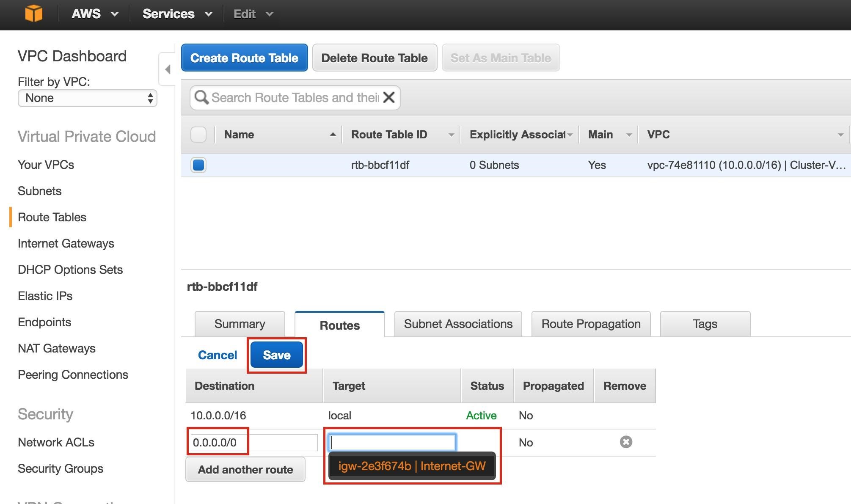Screen dimensions: 851x504
Task: Toggle the select-all checkbox in table header
Action: click(x=198, y=135)
